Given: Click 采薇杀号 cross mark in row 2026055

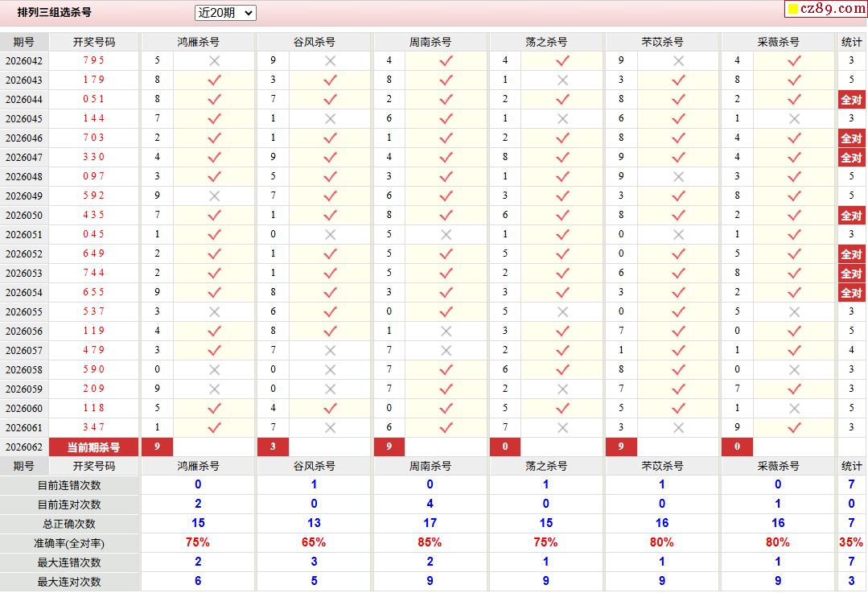Looking at the screenshot, I should pos(794,311).
